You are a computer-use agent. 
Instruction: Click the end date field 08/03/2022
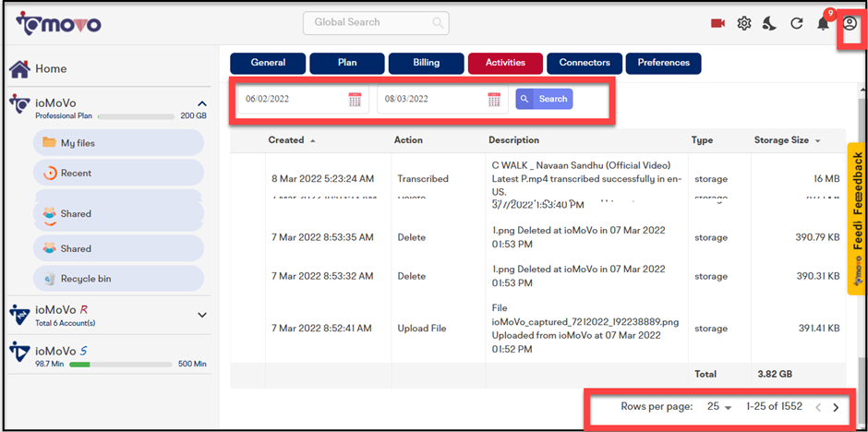click(x=442, y=100)
